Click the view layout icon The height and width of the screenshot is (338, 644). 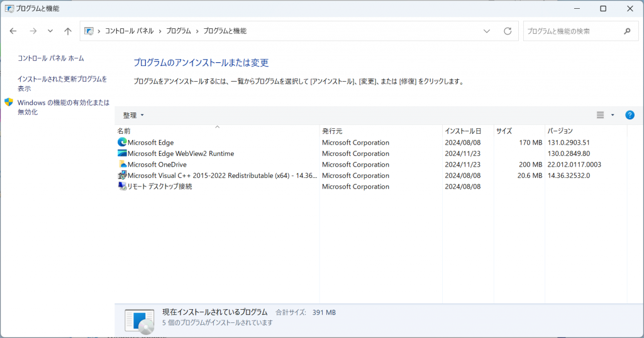[600, 115]
